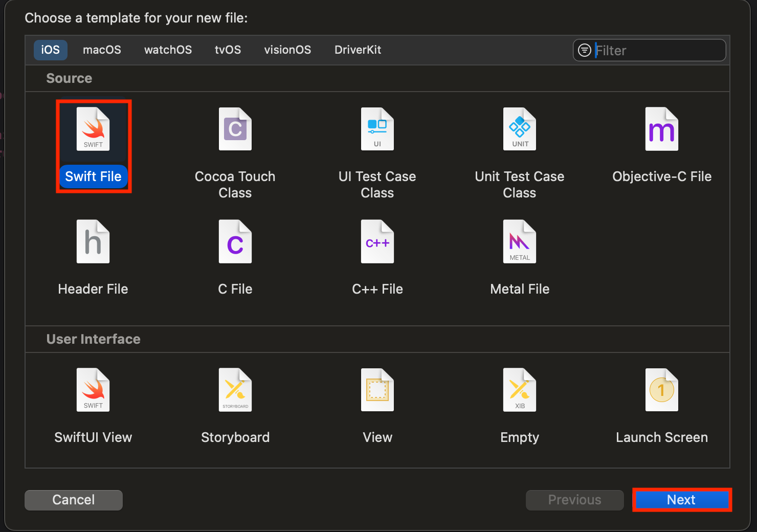This screenshot has width=757, height=532.
Task: Select the Header File template
Action: pos(93,242)
